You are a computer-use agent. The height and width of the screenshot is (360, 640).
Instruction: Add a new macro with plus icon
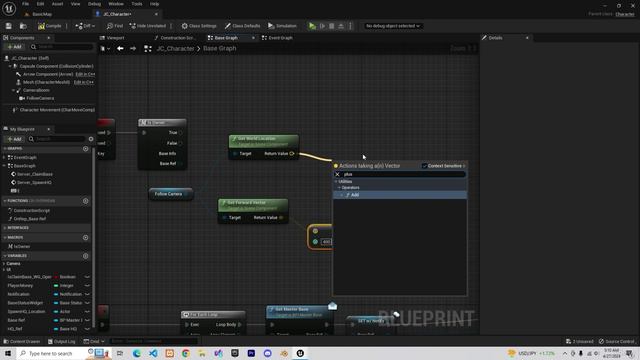click(86, 238)
